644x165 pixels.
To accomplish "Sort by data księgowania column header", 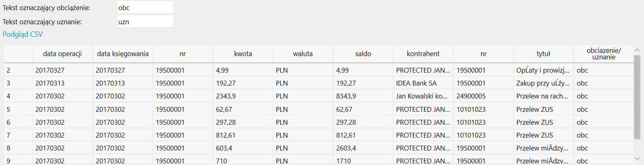I will [123, 54].
